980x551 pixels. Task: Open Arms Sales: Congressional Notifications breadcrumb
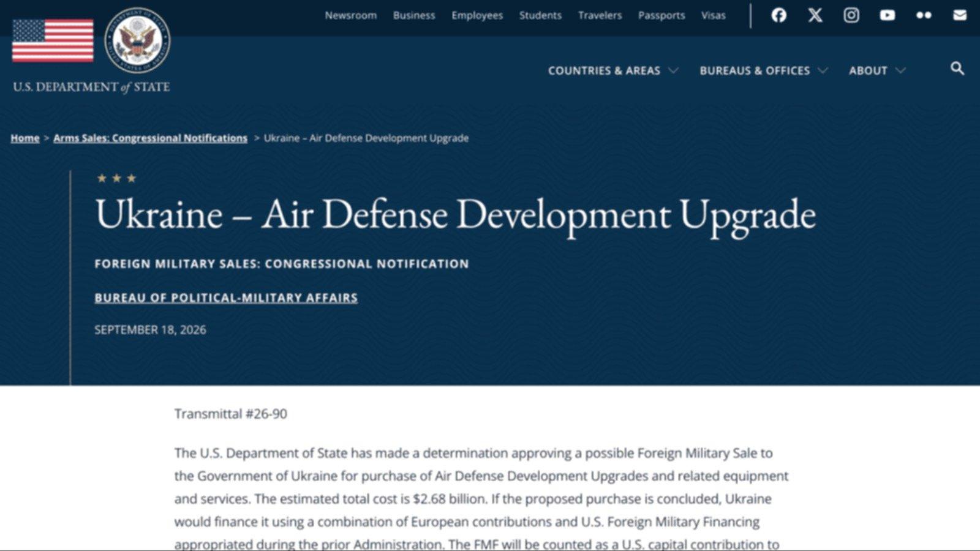tap(150, 138)
